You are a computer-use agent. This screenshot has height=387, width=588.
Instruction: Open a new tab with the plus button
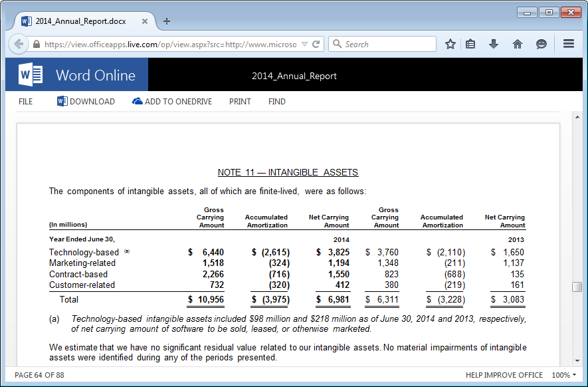coord(167,21)
